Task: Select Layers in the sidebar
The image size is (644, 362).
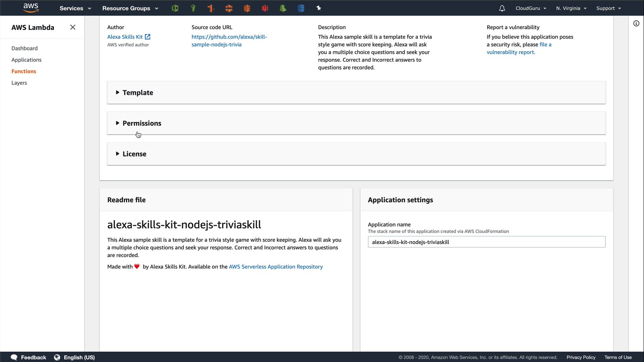Action: pyautogui.click(x=19, y=83)
